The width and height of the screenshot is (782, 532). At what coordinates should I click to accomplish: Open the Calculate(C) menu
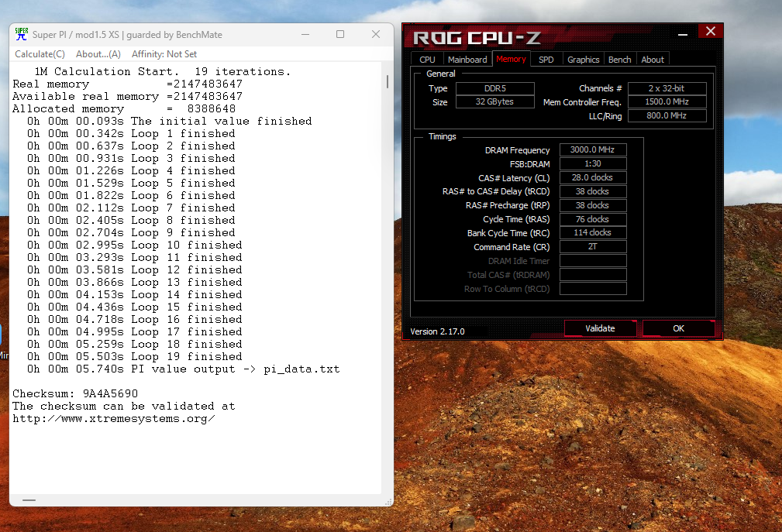click(40, 54)
